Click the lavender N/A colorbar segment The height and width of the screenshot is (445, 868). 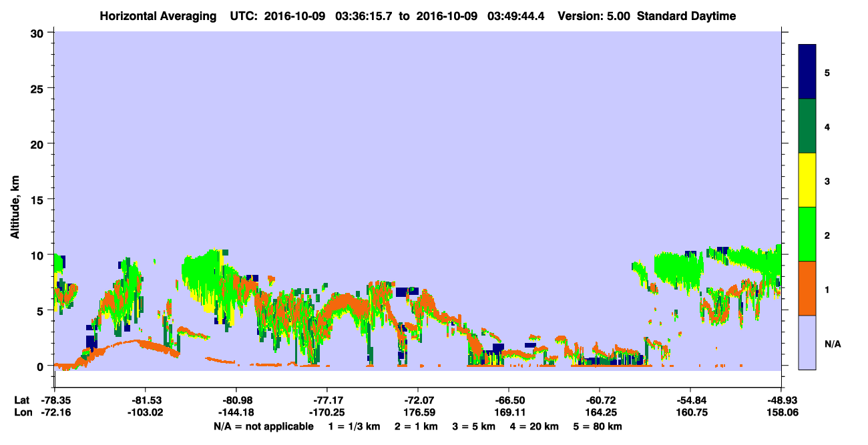coord(807,342)
